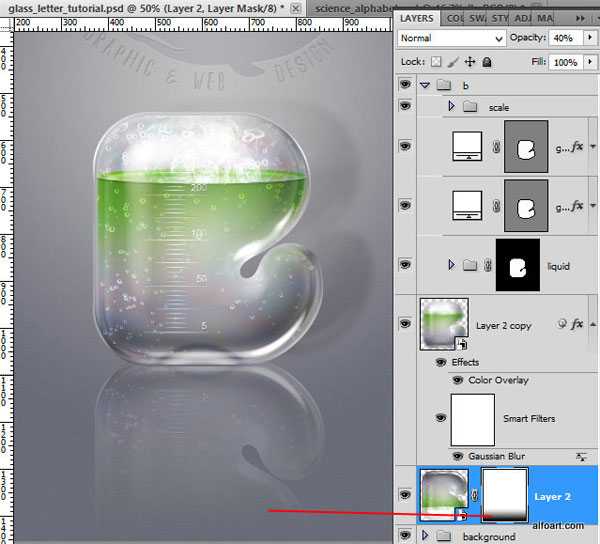The image size is (600, 544).
Task: Show more panel tabs double arrow
Action: coord(580,18)
